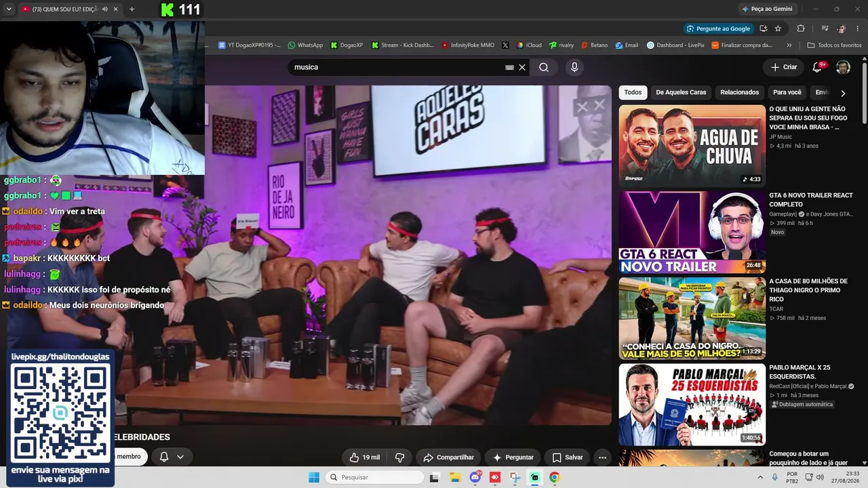This screenshot has height=488, width=868.
Task: Expand the tab search dropdown arrow
Action: click(9, 9)
